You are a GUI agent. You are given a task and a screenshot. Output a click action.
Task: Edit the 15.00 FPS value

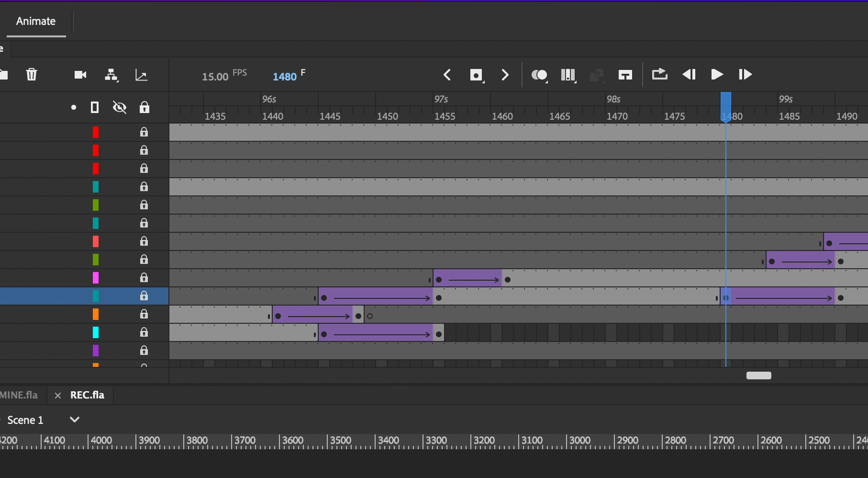215,77
